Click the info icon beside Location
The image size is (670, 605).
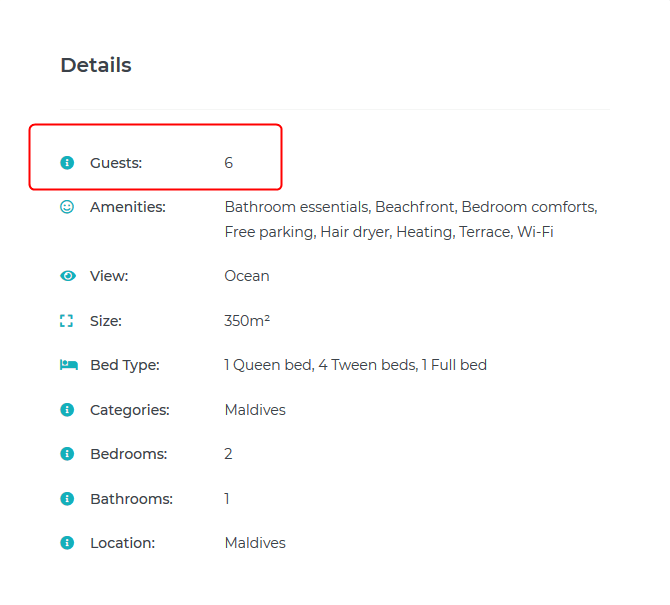click(68, 543)
